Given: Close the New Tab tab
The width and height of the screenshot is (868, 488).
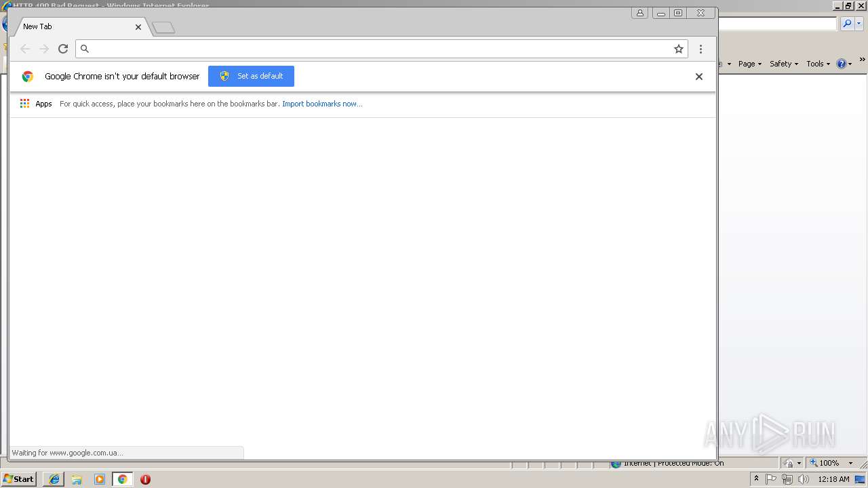Looking at the screenshot, I should [x=138, y=27].
